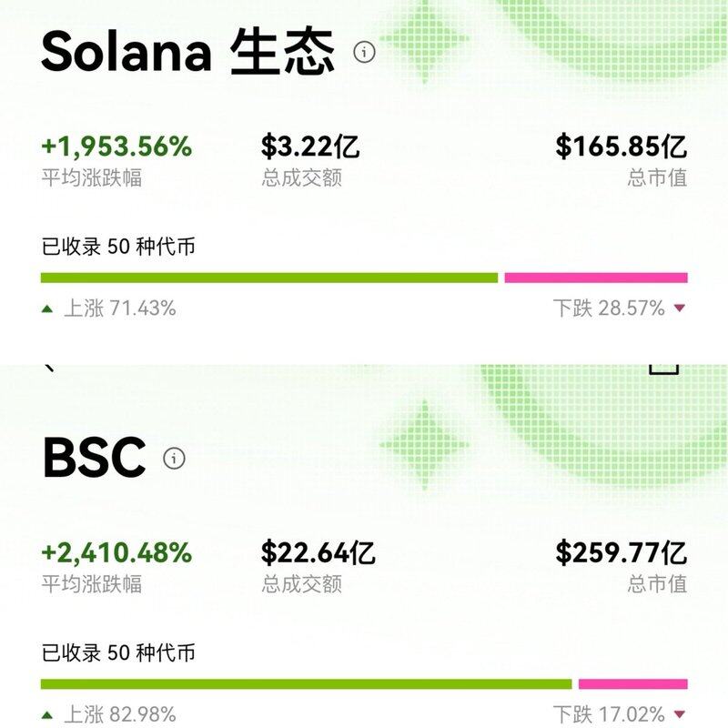
Task: Click pink down triangle beside 下跌 17.02%
Action: 679,715
